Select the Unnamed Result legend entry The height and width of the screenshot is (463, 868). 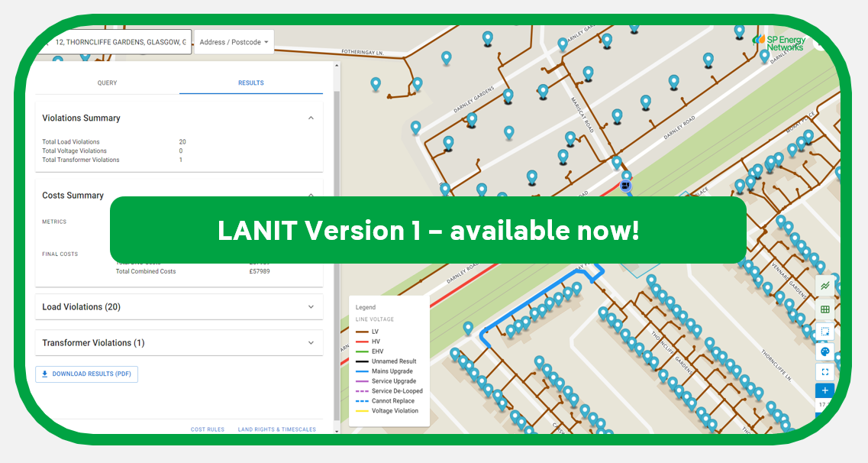click(x=386, y=361)
